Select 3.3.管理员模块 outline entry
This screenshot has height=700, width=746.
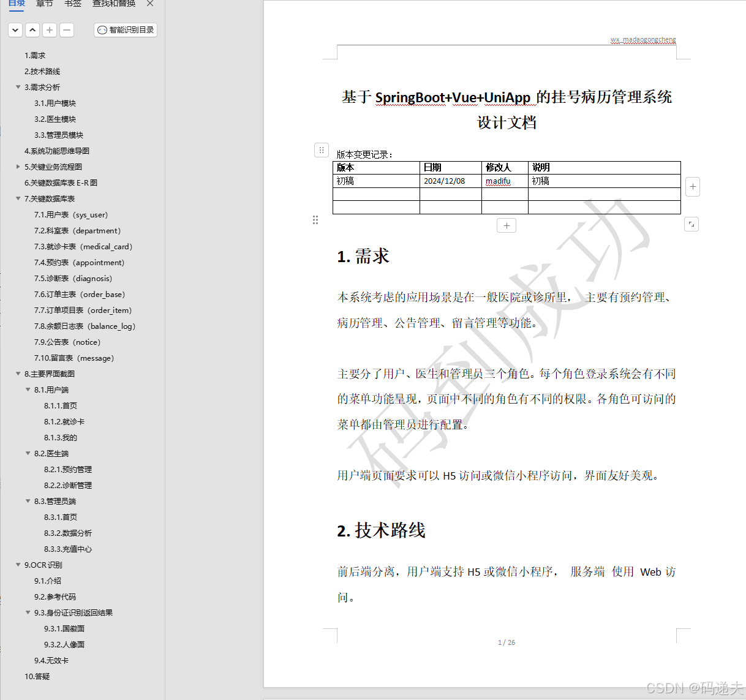click(59, 135)
